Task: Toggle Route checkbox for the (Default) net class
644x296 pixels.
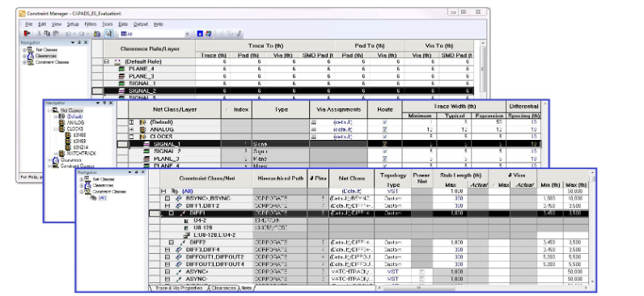Action: pos(385,122)
